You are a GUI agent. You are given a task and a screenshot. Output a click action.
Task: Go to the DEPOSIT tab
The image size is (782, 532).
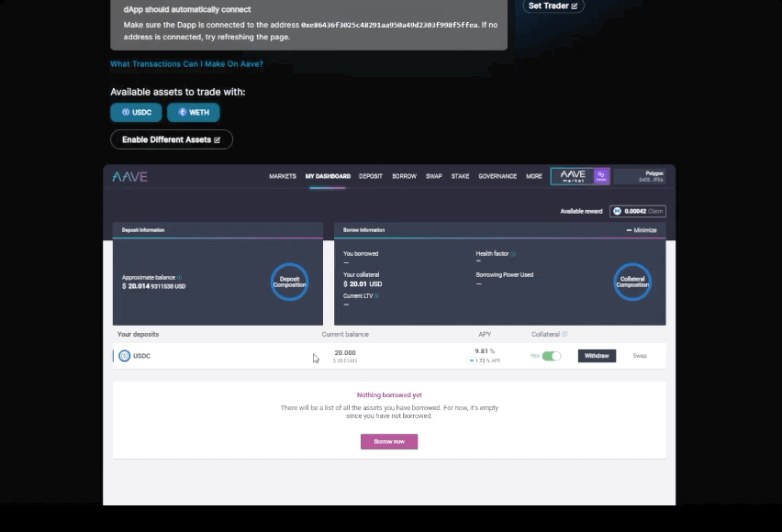pyautogui.click(x=371, y=176)
